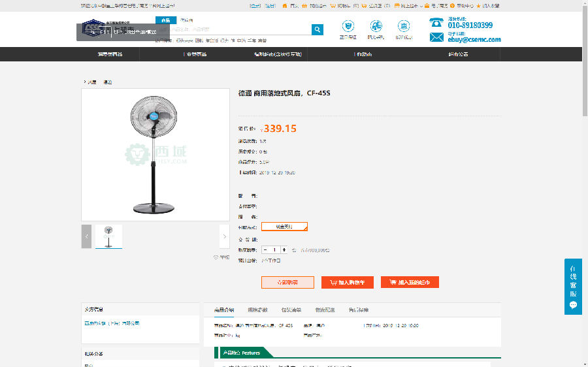The height and width of the screenshot is (367, 588).
Task: Click the blue magnifier search button
Action: pos(318,29)
